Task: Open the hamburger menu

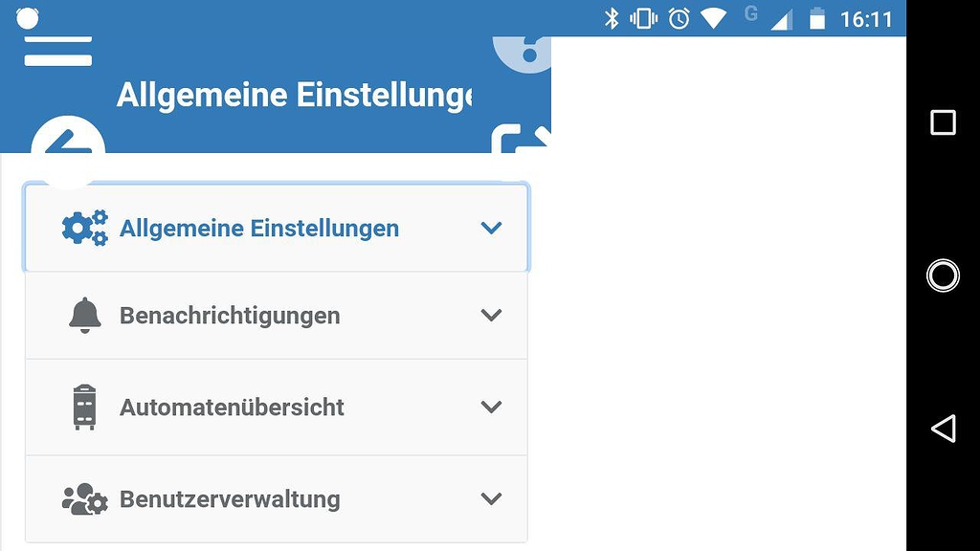Action: [58, 51]
